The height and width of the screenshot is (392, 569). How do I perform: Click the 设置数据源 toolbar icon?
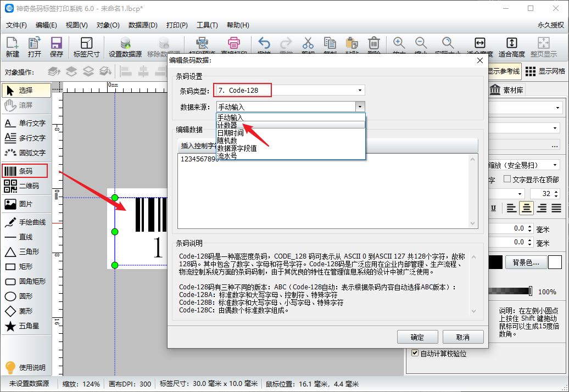click(x=125, y=47)
